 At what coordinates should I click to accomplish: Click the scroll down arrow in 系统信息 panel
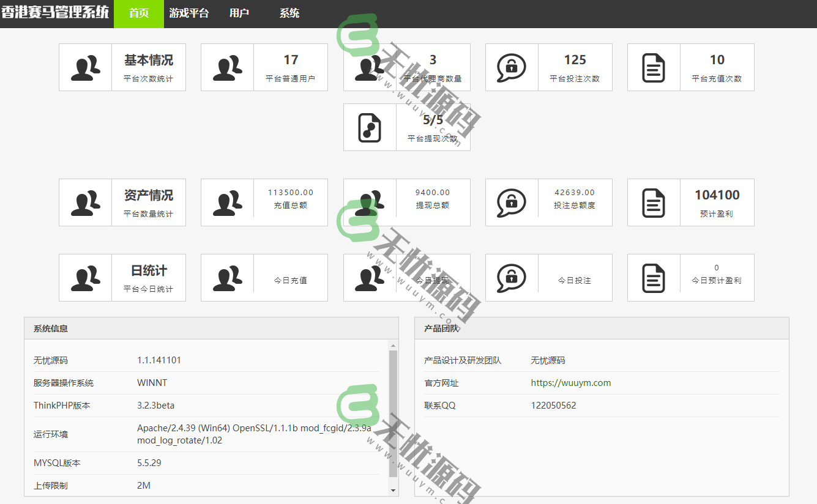pyautogui.click(x=393, y=491)
